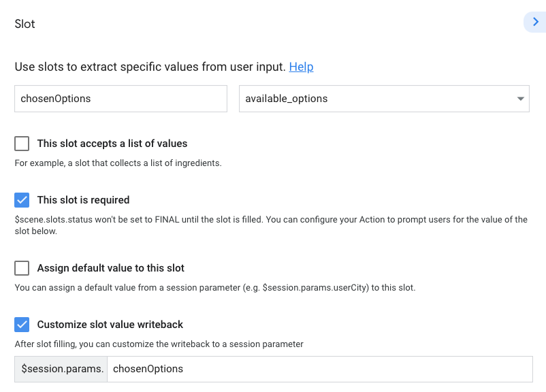Screen dimensions: 546x392
Task: Open the available_options slot type dropdown
Action: (x=375, y=99)
